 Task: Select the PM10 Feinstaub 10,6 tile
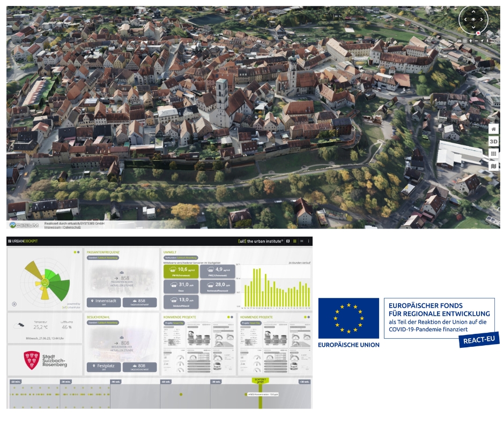(181, 271)
